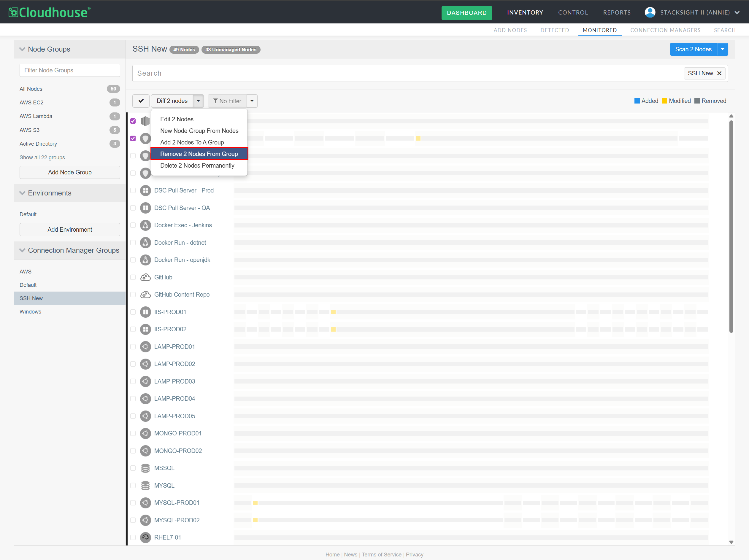Click the IIS-PROD01 Windows icon
This screenshot has width=749, height=560.
[x=145, y=312]
